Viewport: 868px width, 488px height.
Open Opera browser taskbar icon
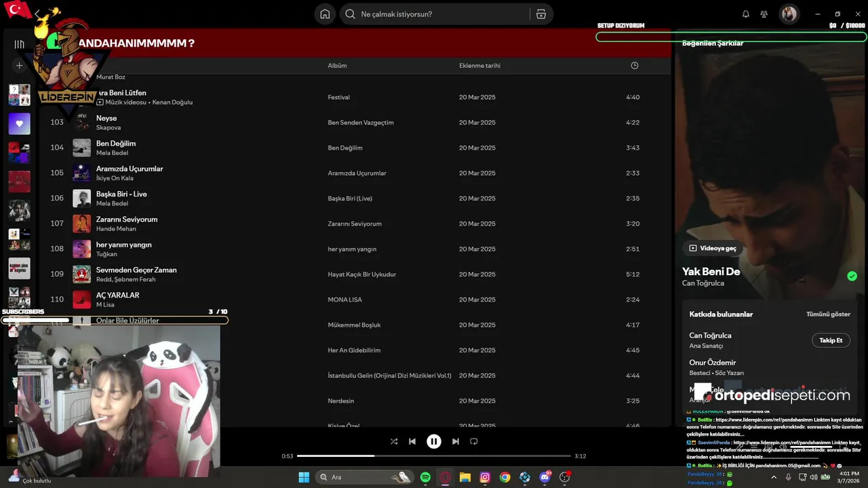(445, 477)
